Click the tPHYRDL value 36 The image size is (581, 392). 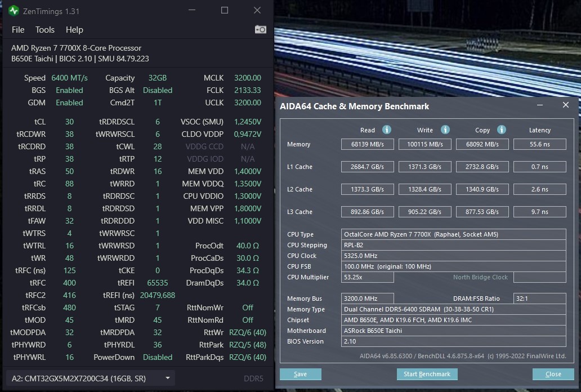tap(158, 345)
